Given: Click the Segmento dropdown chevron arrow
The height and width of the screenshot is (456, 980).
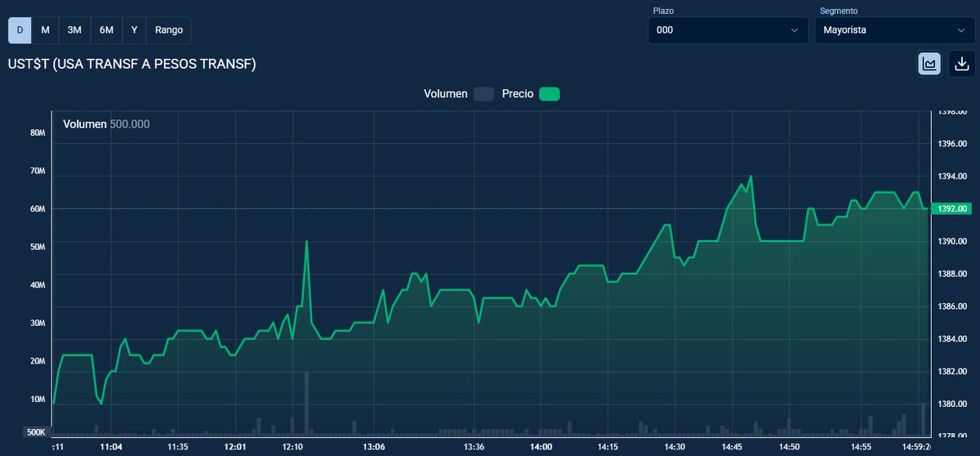Looking at the screenshot, I should coord(961,30).
